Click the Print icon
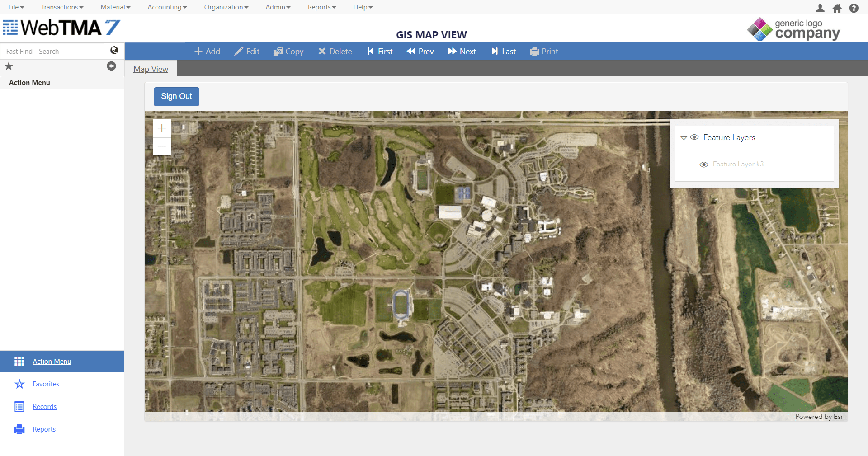868x456 pixels. click(534, 51)
